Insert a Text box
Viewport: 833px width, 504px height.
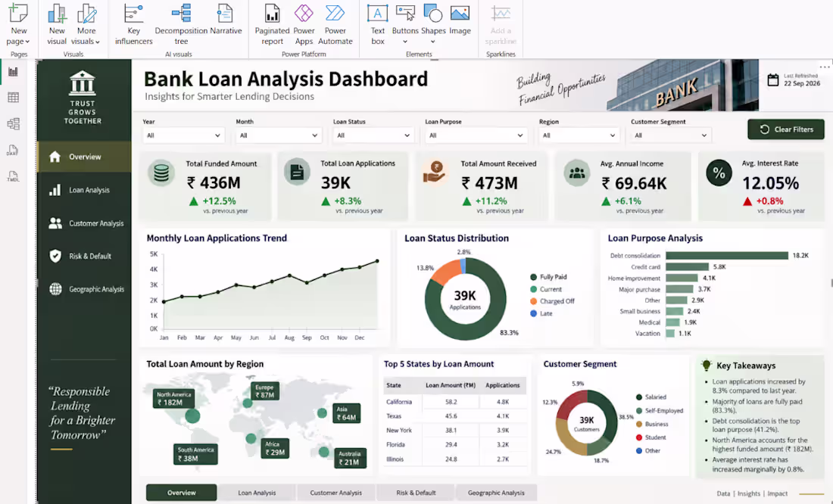378,24
